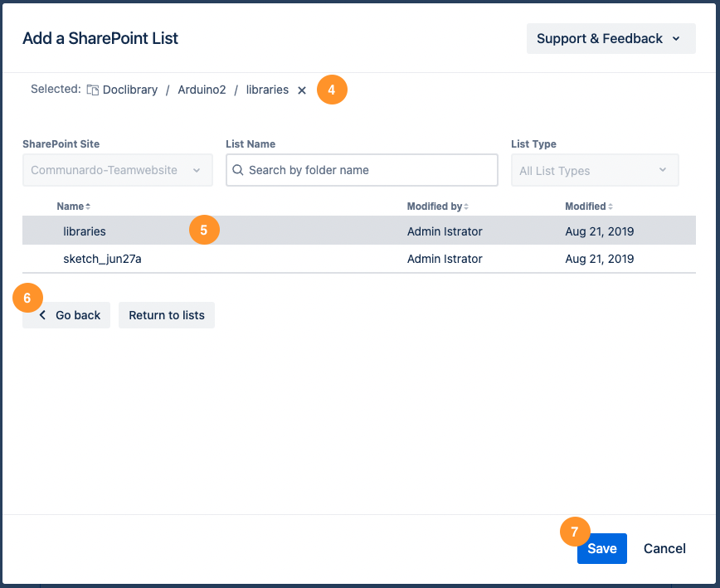Click the libraries breadcrumb segment
The width and height of the screenshot is (720, 588).
[267, 90]
